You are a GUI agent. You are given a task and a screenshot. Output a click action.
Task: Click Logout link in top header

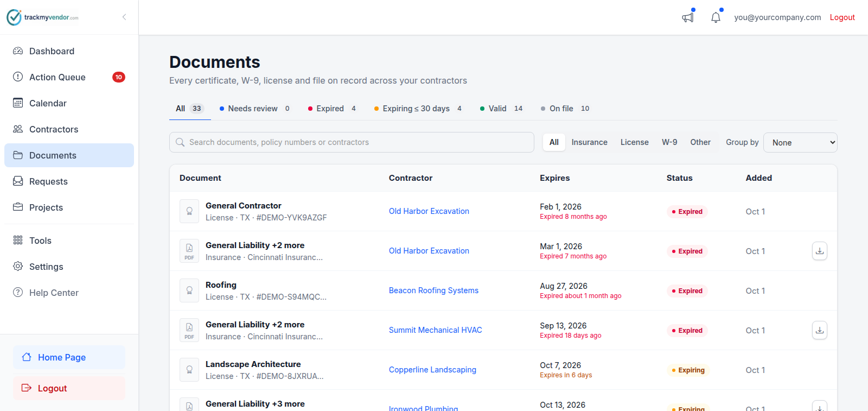click(842, 17)
